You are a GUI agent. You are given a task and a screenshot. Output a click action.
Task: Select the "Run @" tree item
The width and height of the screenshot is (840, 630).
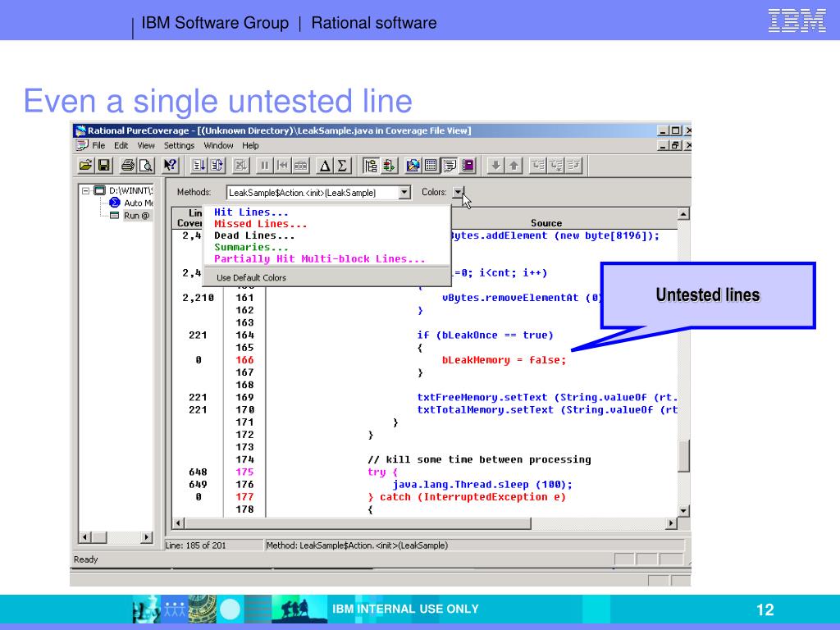137,216
